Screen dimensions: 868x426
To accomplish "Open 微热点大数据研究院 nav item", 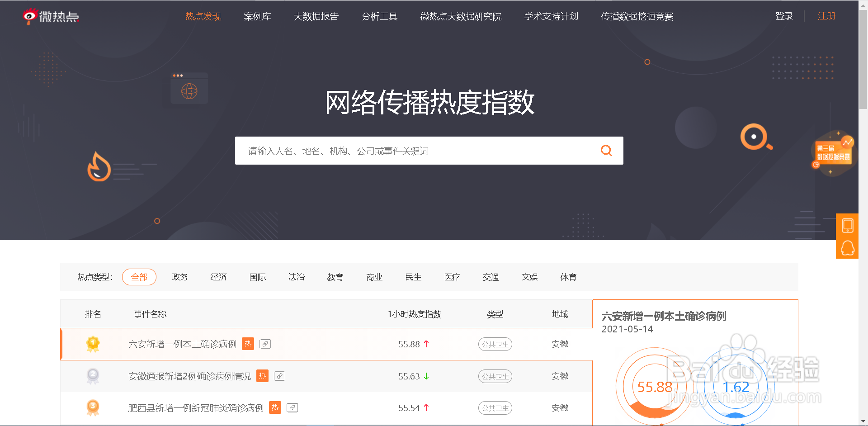I will tap(461, 17).
